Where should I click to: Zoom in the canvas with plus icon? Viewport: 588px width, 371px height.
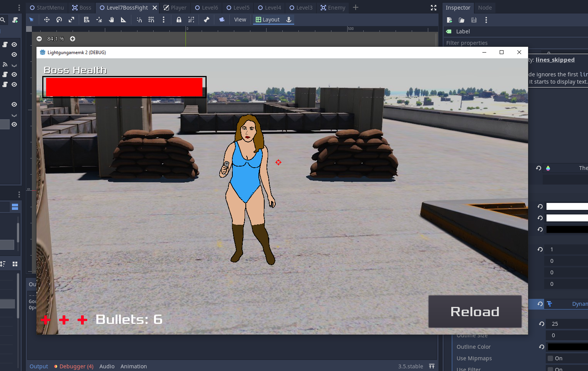coord(73,39)
